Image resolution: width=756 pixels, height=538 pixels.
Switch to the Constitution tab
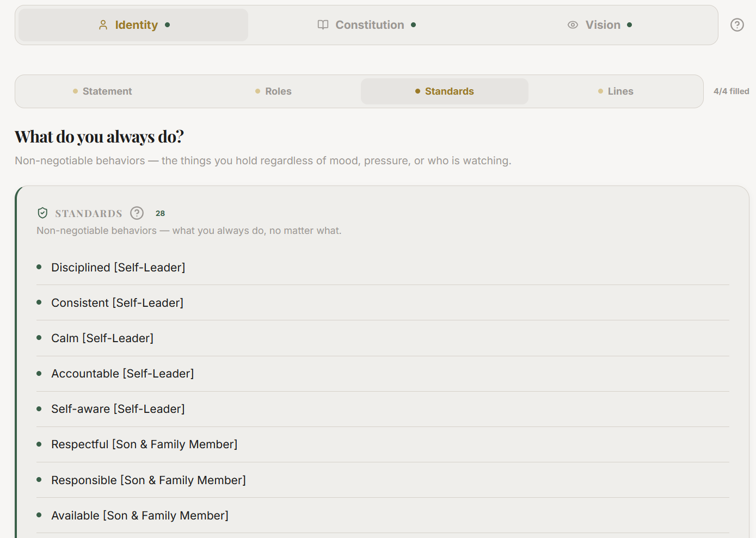(x=366, y=25)
